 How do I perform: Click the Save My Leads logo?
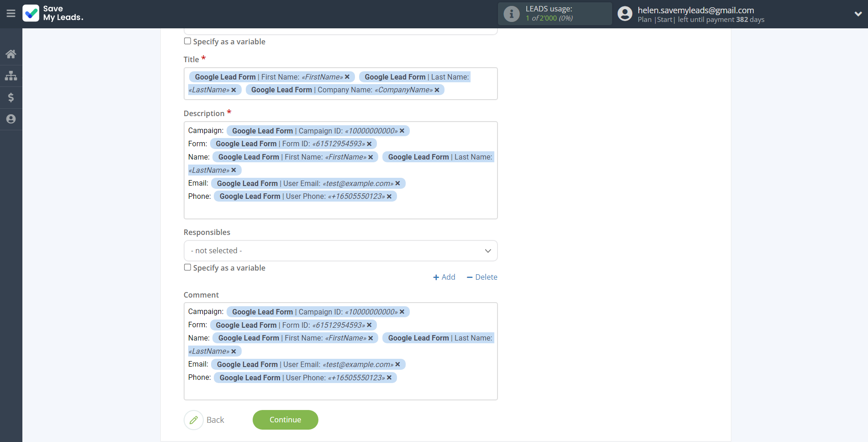pyautogui.click(x=53, y=13)
